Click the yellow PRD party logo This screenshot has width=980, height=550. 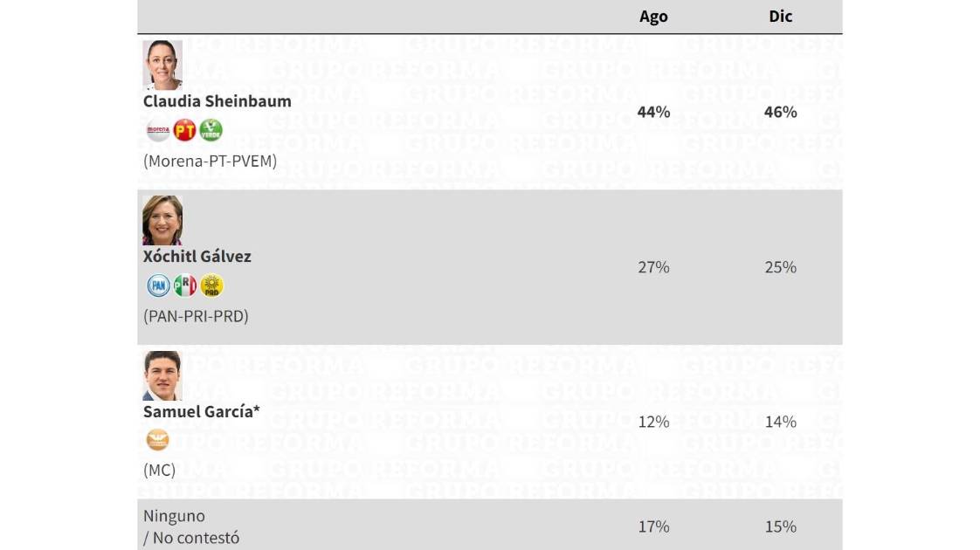(x=211, y=285)
